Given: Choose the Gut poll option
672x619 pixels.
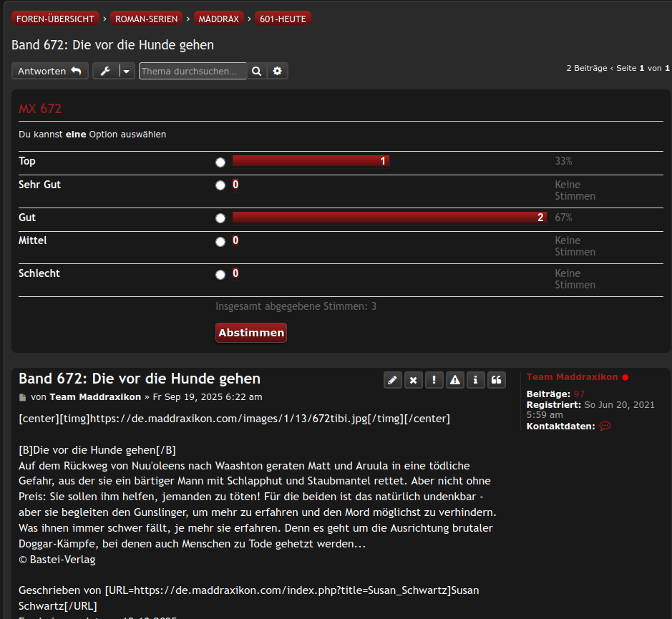Looking at the screenshot, I should [220, 218].
